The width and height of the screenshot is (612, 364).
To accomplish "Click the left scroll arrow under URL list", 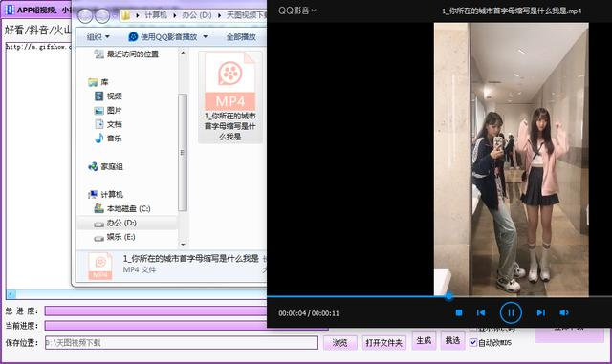I will pyautogui.click(x=11, y=294).
